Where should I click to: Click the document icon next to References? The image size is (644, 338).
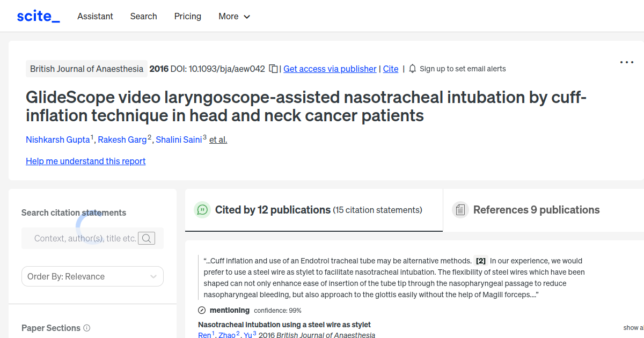pyautogui.click(x=460, y=209)
